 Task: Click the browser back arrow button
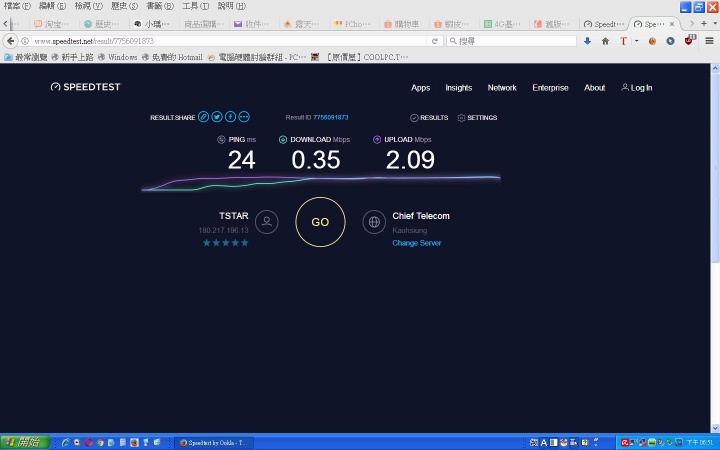[11, 41]
